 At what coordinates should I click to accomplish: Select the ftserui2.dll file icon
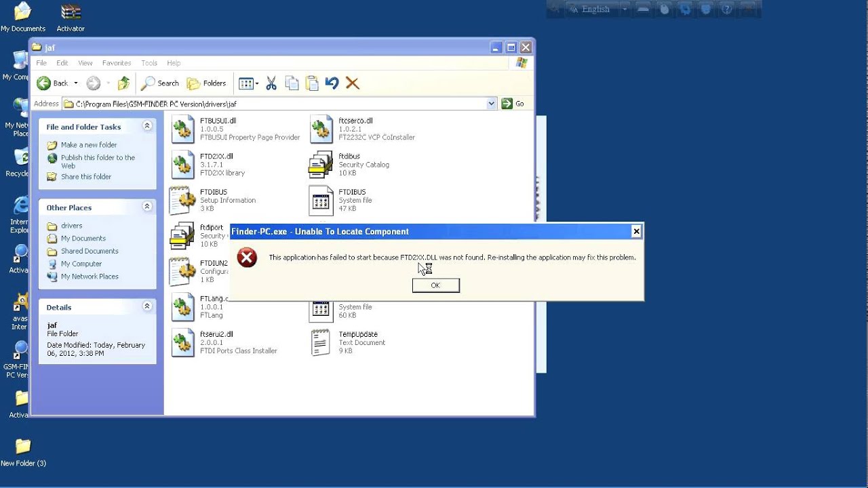pos(182,343)
